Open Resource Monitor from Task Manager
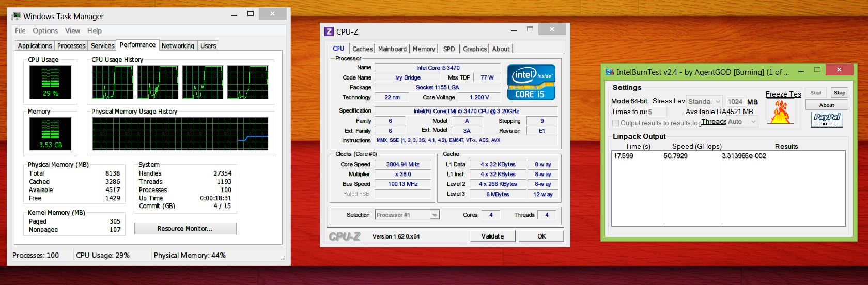 click(x=185, y=228)
